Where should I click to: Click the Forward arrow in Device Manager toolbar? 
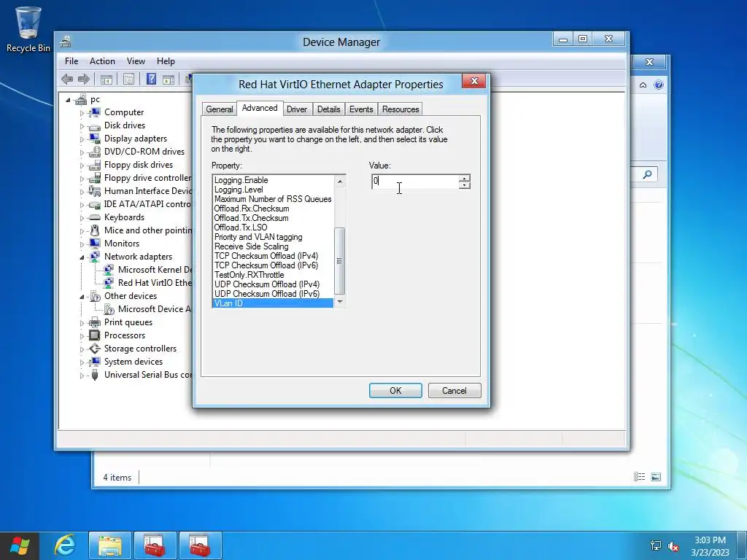(x=84, y=79)
